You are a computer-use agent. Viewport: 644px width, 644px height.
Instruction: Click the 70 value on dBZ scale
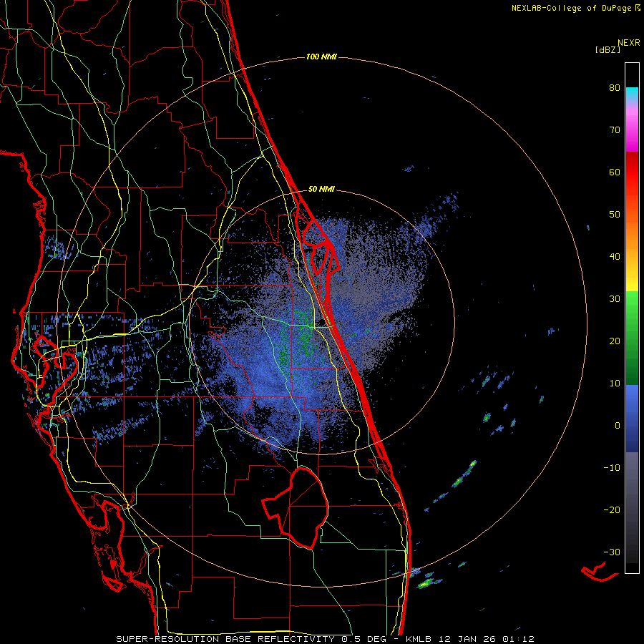615,130
